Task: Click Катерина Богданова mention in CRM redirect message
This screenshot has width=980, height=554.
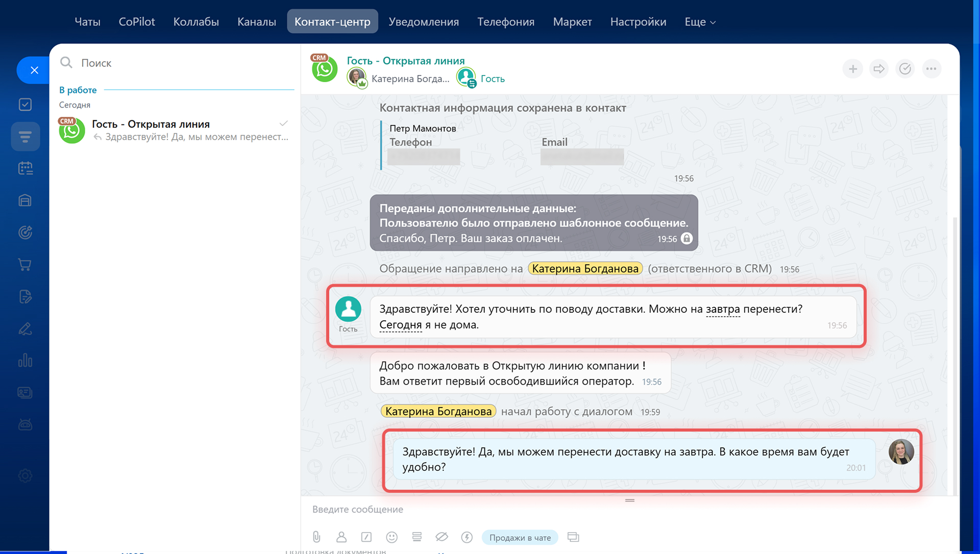Action: [585, 268]
